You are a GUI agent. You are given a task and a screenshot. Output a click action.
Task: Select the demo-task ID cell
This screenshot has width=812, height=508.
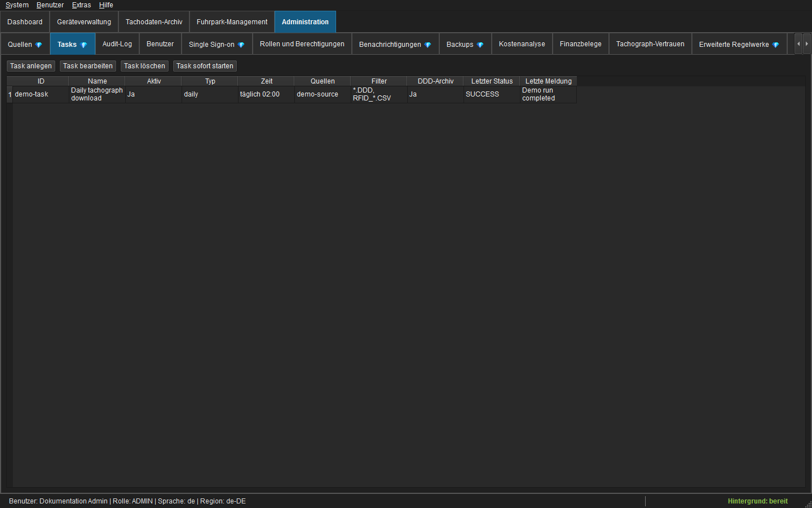coord(41,94)
